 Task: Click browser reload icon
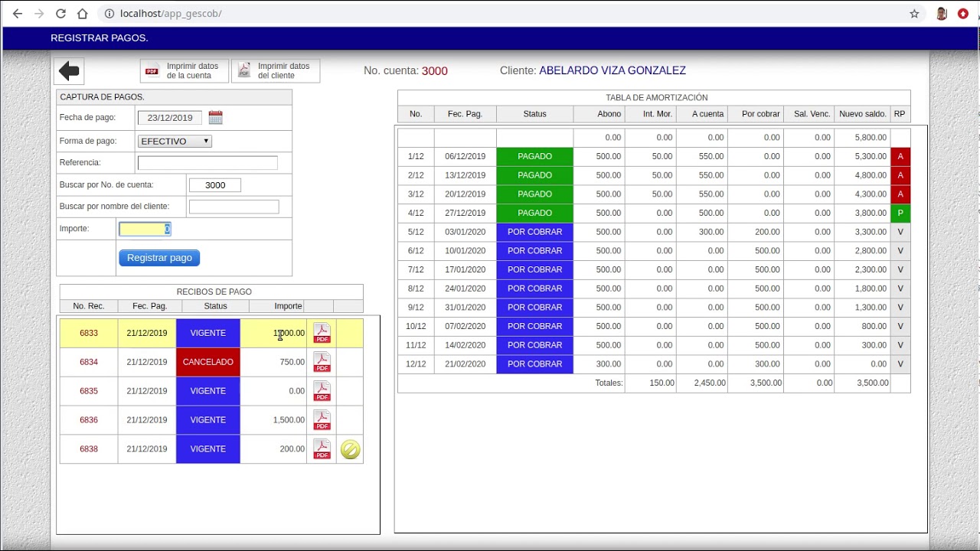pos(60,14)
